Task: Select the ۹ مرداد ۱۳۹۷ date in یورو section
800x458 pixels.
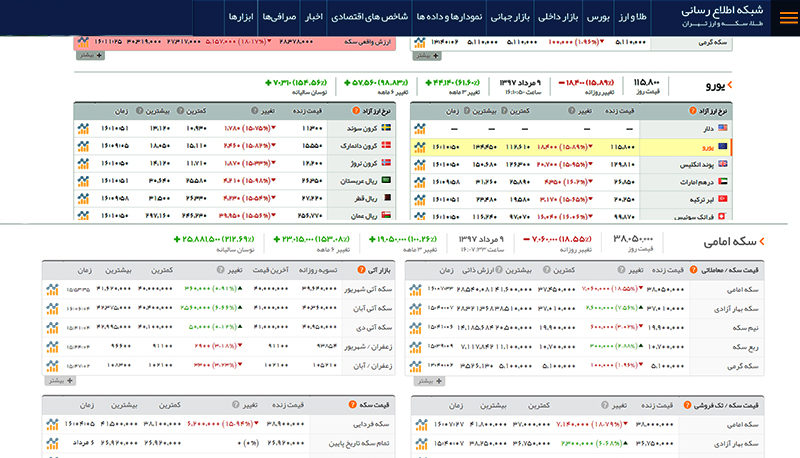Action: 520,83
